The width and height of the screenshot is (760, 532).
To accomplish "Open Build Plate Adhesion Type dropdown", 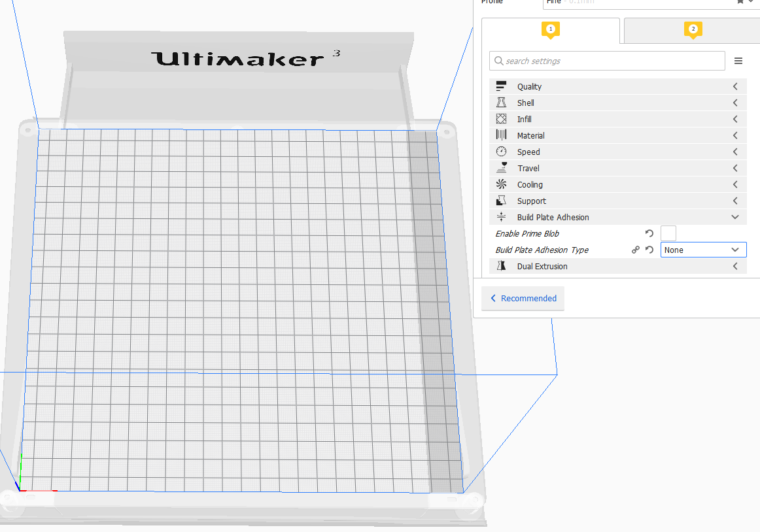I will pos(703,250).
